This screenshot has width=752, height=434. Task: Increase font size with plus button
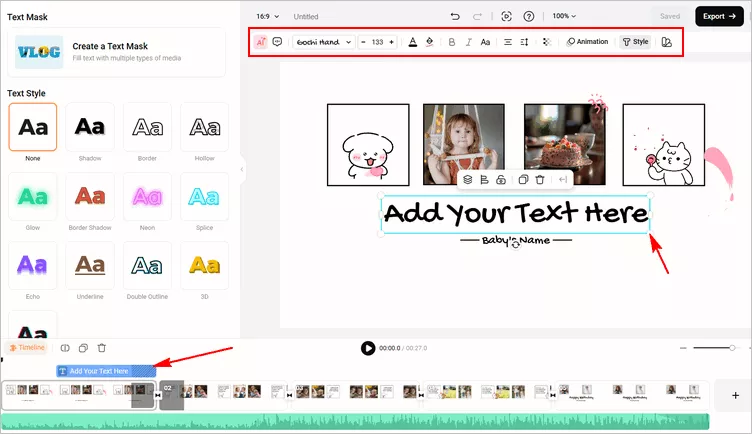(x=391, y=42)
